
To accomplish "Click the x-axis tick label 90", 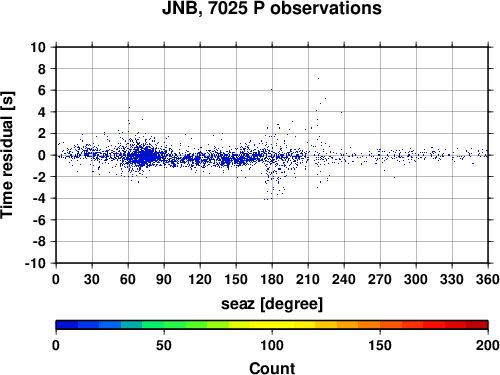I will pyautogui.click(x=164, y=279).
